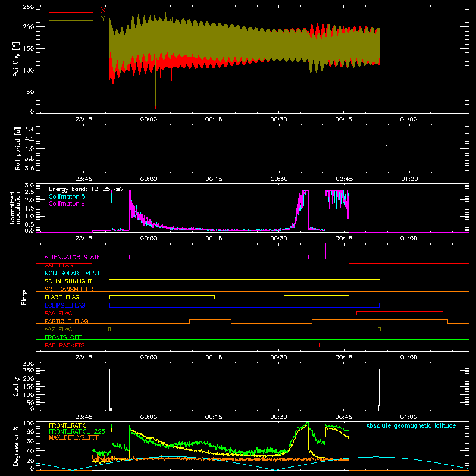Click the Quality axis title
476x476 pixels.
coord(16,386)
